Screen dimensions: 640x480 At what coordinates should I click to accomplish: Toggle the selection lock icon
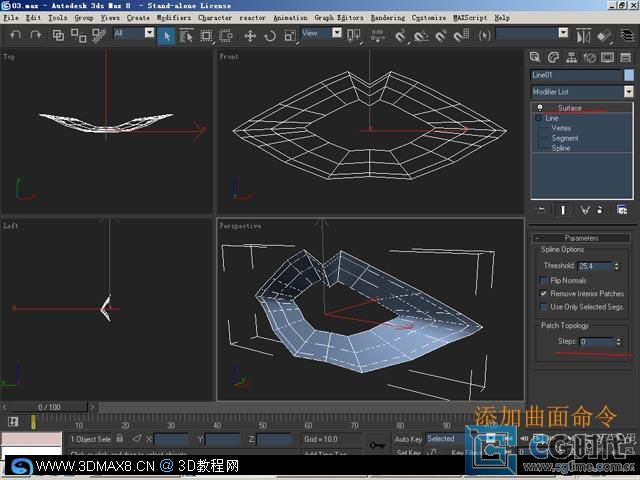(x=120, y=438)
